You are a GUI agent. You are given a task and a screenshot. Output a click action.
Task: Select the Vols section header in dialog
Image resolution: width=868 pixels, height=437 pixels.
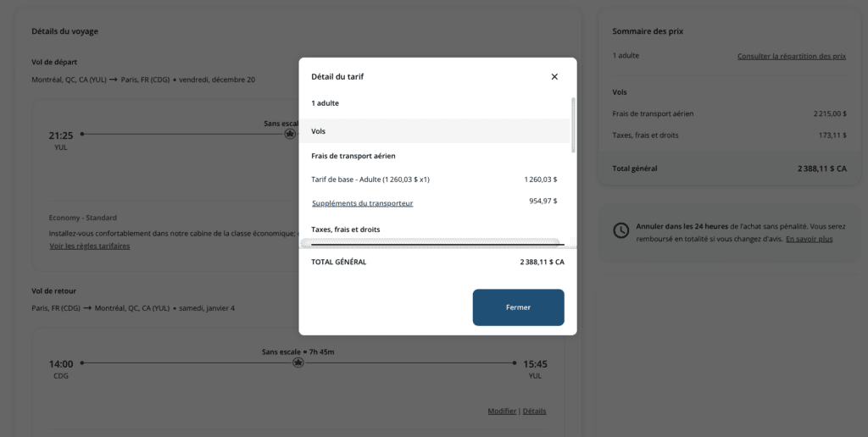(318, 131)
